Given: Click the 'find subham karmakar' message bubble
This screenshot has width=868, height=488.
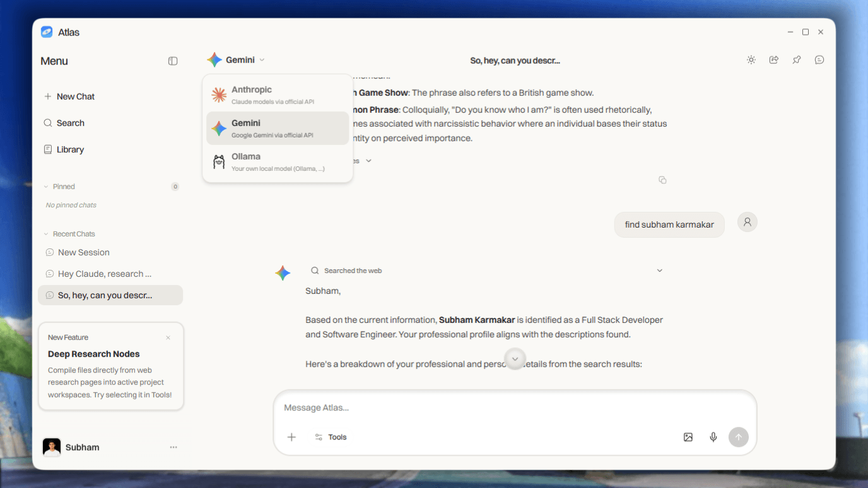Looking at the screenshot, I should tap(669, 224).
